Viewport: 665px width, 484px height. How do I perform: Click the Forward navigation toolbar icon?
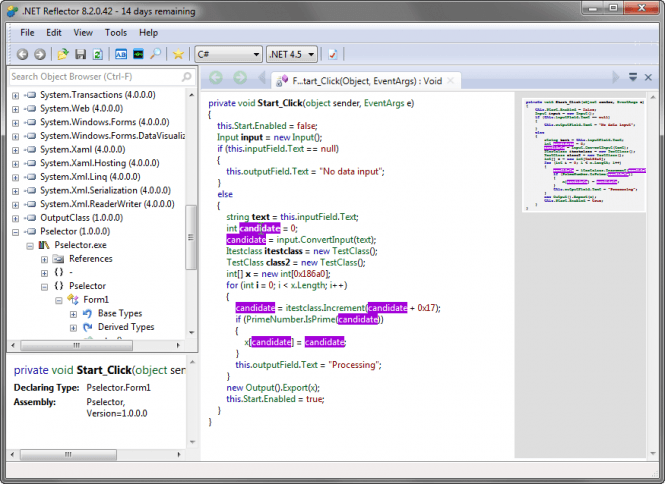(x=40, y=54)
